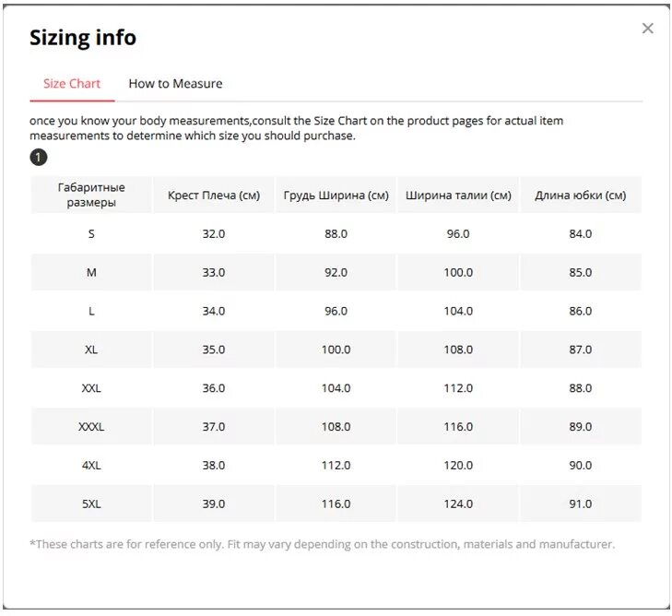Select the M size row label
Viewport: 672px width, 616px height.
[x=91, y=273]
